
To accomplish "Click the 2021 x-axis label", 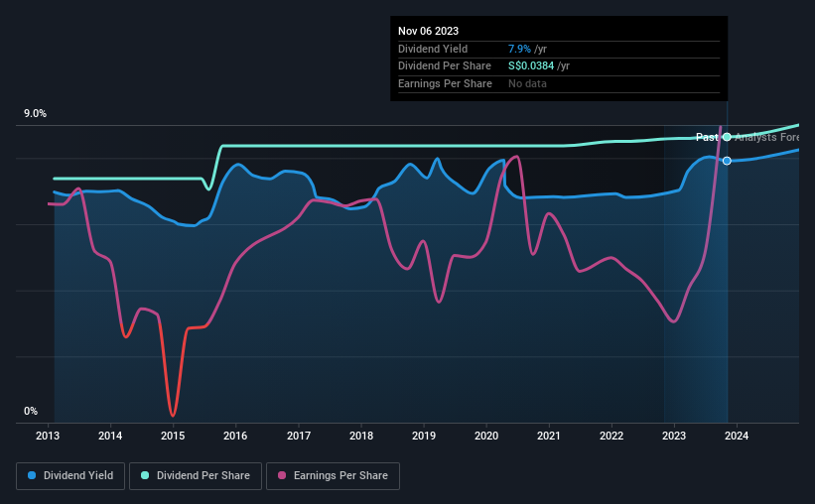I will [549, 436].
